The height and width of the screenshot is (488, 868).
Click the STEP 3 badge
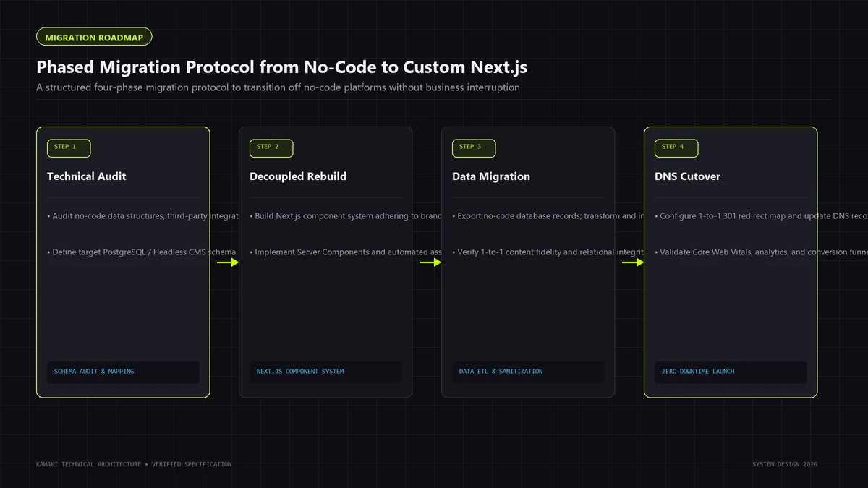click(x=474, y=147)
